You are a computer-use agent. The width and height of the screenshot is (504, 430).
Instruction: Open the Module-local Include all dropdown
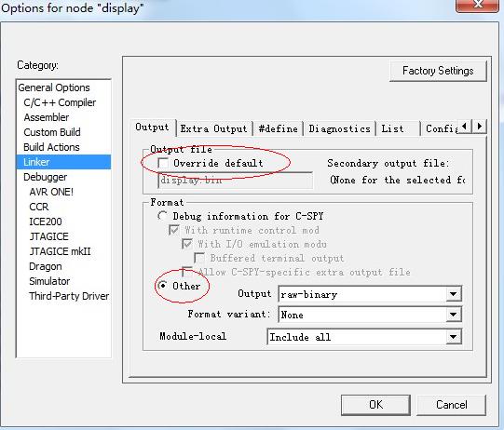364,337
